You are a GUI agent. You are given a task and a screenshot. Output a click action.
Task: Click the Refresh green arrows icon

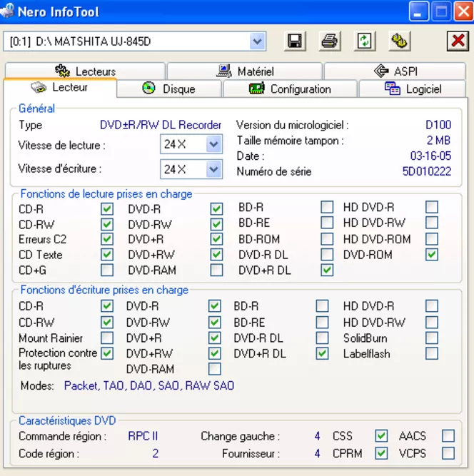364,41
